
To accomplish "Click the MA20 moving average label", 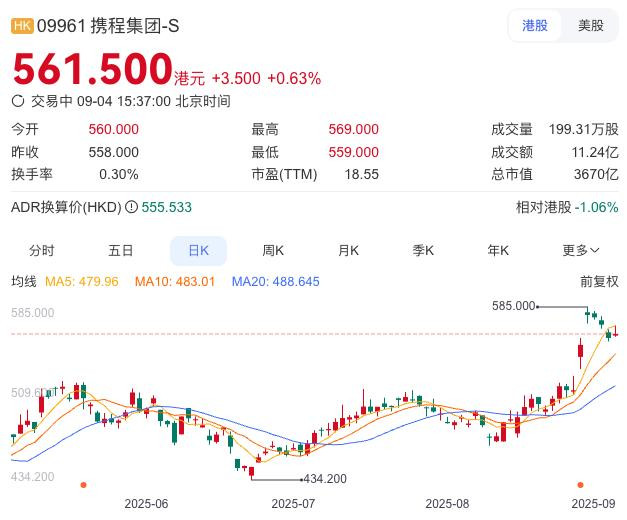I will (x=276, y=282).
